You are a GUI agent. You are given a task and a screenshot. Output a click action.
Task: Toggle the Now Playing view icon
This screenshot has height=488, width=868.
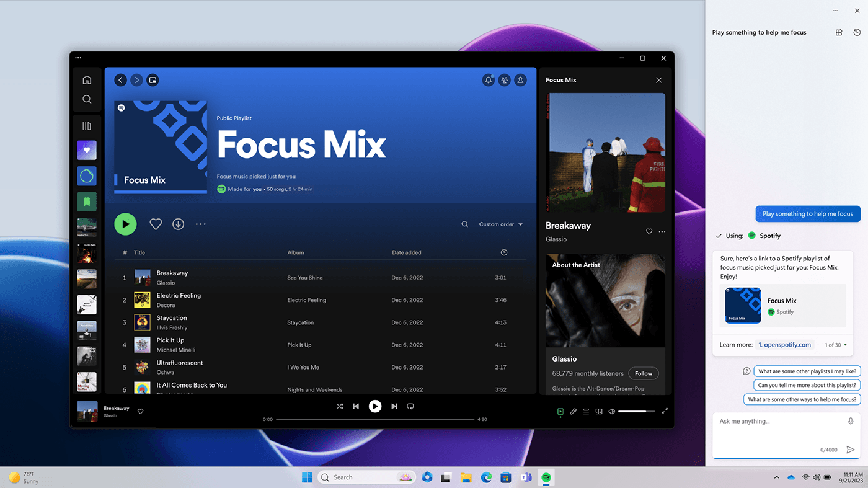click(560, 411)
